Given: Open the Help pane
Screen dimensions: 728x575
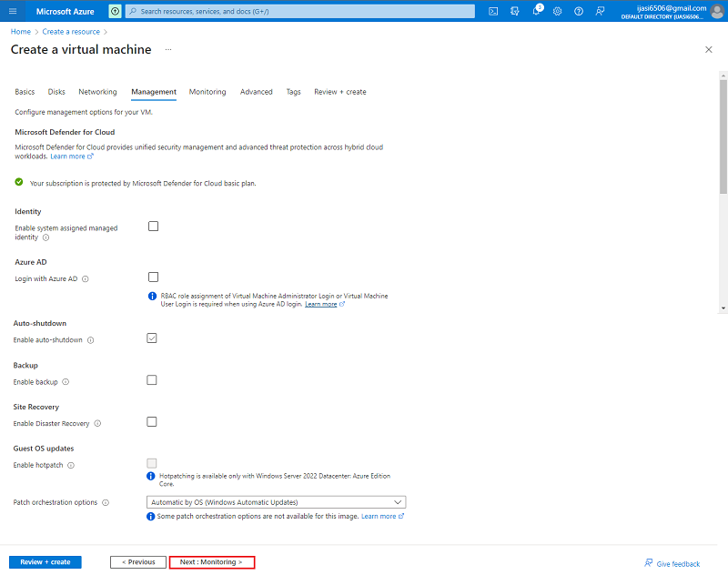Looking at the screenshot, I should tap(579, 11).
